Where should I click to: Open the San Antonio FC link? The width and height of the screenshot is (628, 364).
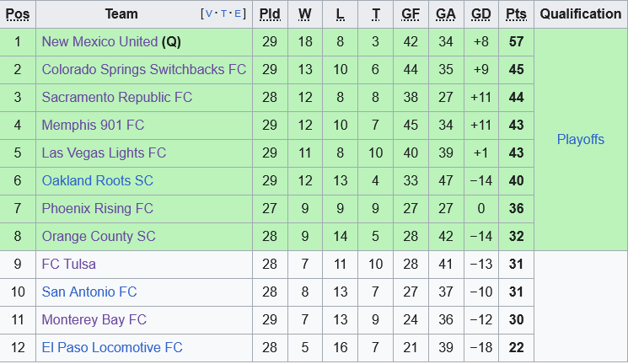click(89, 292)
